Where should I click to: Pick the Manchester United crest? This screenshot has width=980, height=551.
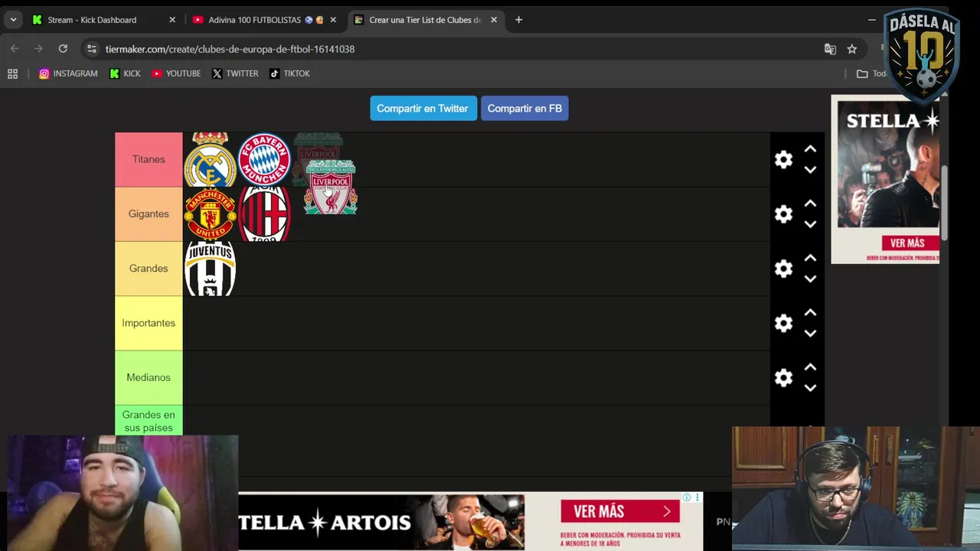(210, 214)
